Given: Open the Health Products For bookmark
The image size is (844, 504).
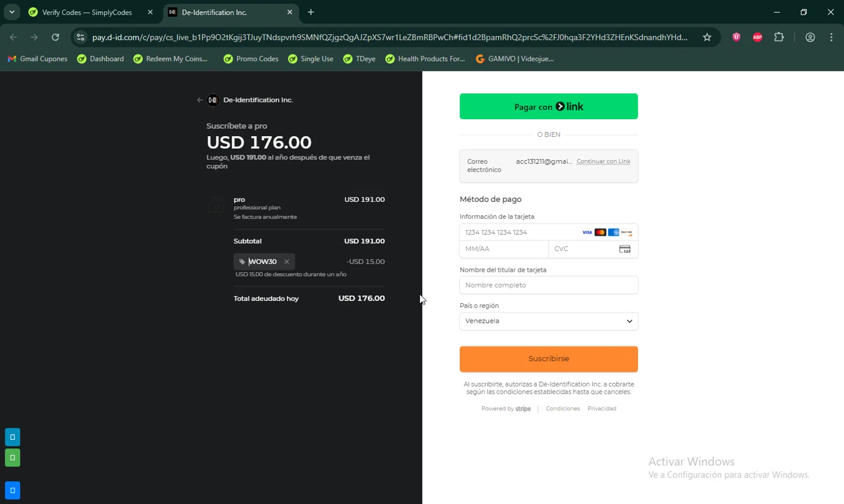Looking at the screenshot, I should click(425, 58).
